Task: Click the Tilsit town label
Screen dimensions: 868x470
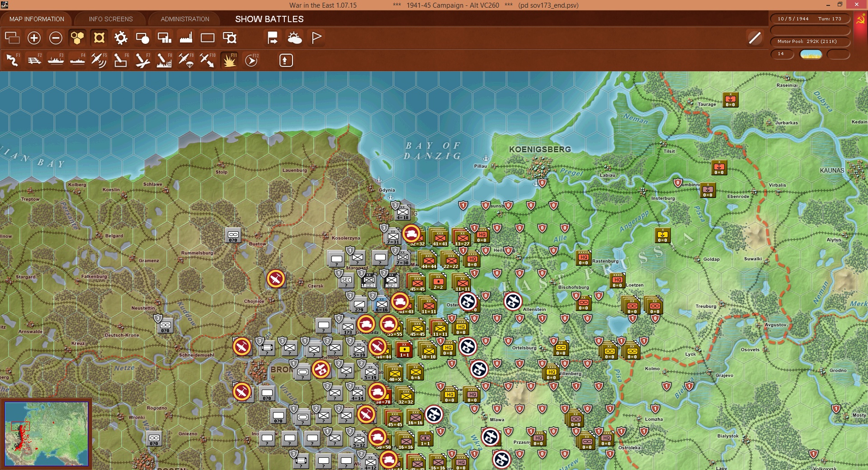Action: pyautogui.click(x=669, y=151)
